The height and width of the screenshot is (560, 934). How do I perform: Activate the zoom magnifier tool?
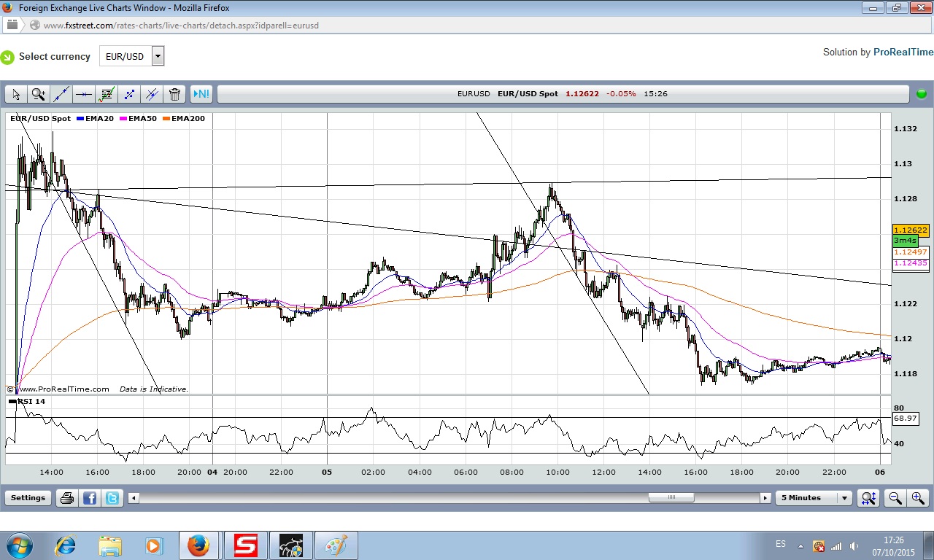pyautogui.click(x=39, y=94)
